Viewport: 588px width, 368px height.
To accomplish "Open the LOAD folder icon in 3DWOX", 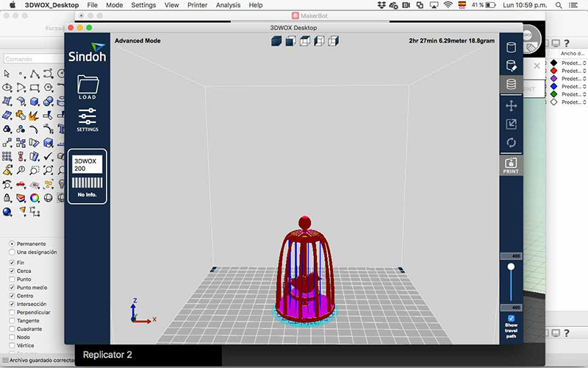I will tap(87, 87).
